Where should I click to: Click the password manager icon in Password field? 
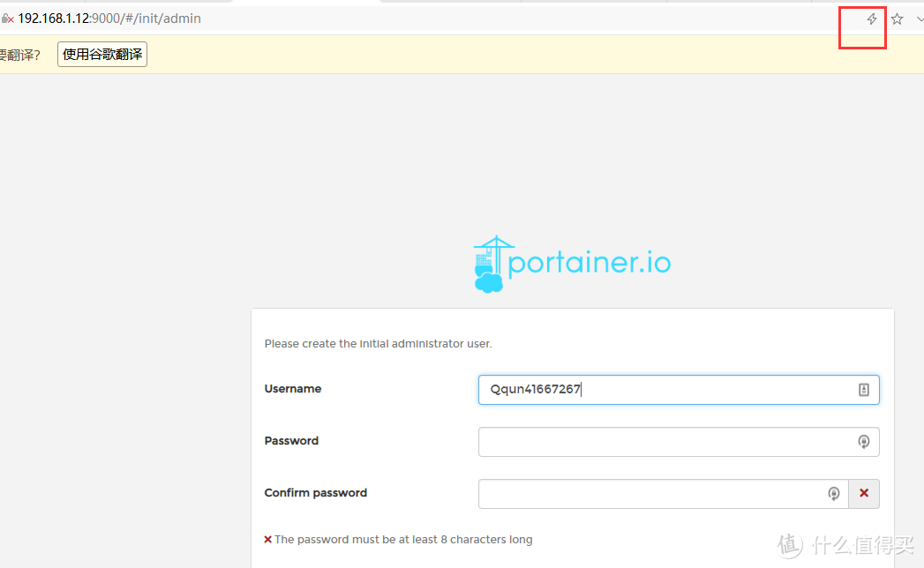coord(864,442)
